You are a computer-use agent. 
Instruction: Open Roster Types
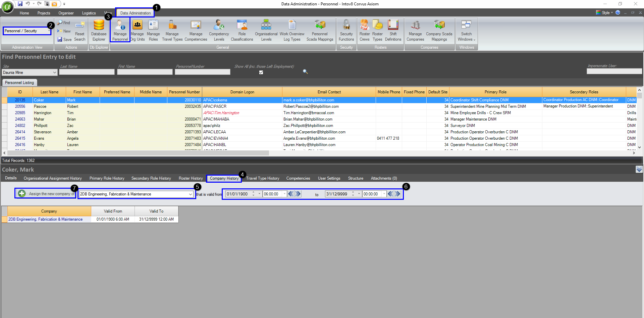point(377,30)
